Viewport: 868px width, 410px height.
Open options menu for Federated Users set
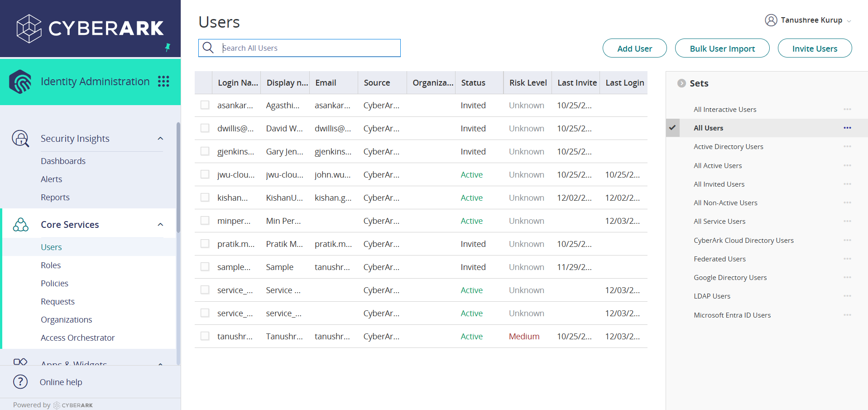847,259
